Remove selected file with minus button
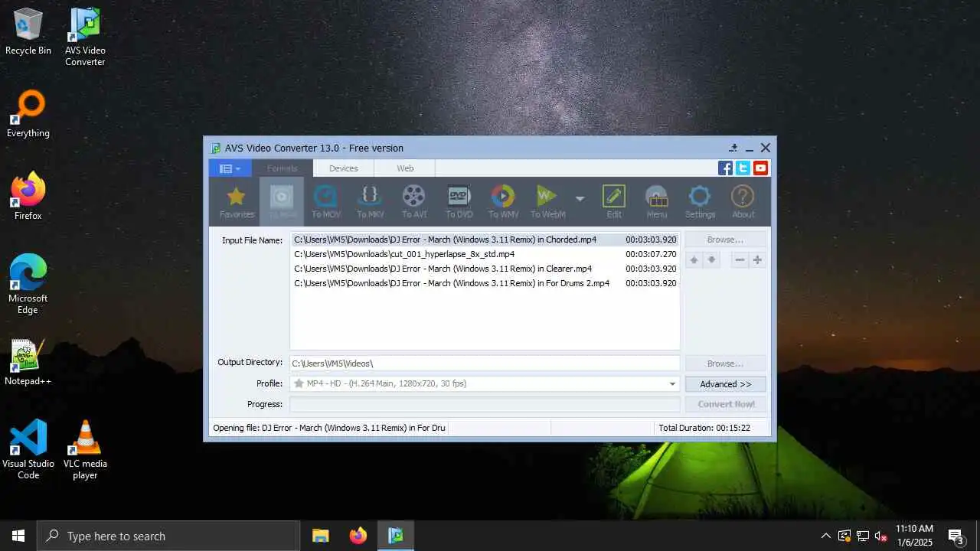 (x=740, y=260)
